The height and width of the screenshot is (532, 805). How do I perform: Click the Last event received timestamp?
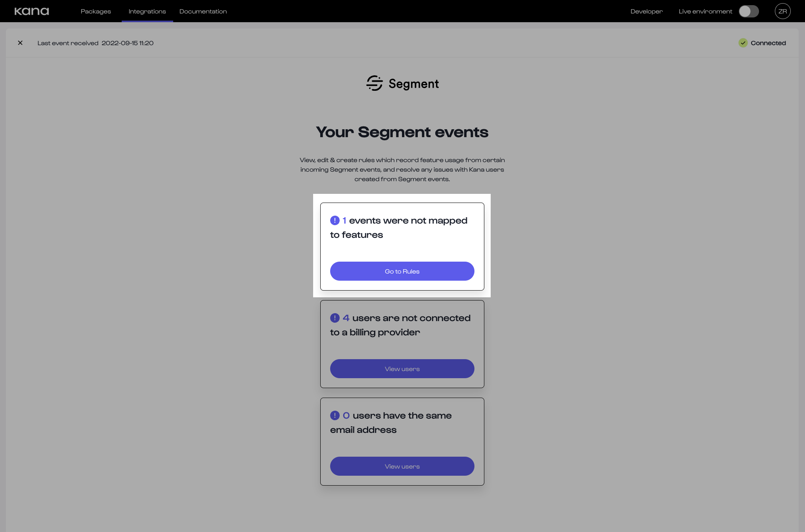[127, 43]
